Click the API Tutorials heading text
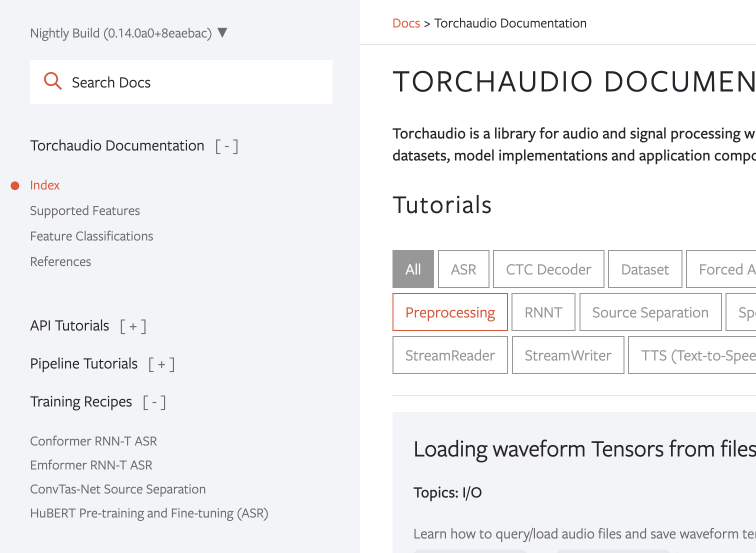Viewport: 756px width, 553px height. (69, 325)
